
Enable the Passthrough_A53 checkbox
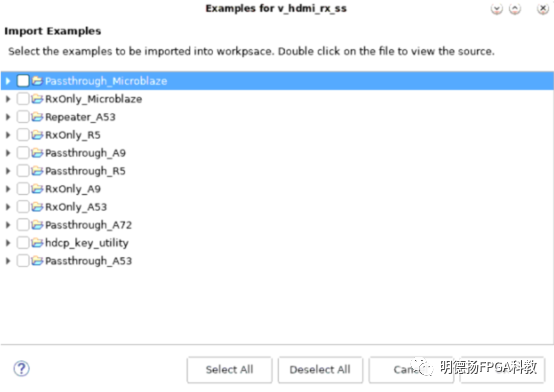[x=23, y=261]
